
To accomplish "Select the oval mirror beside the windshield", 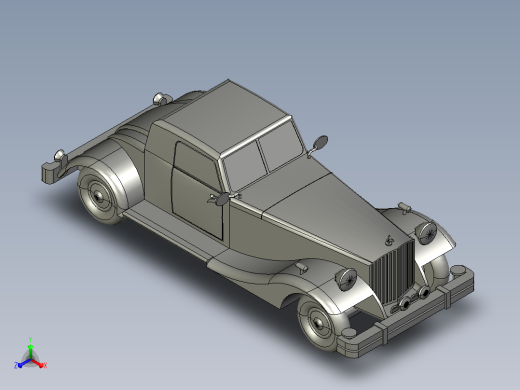I will (x=320, y=142).
